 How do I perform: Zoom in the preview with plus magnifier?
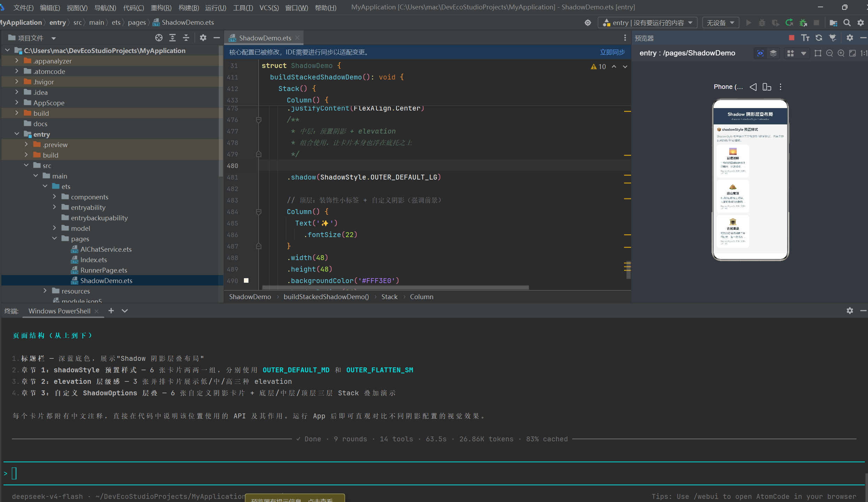[x=841, y=53]
